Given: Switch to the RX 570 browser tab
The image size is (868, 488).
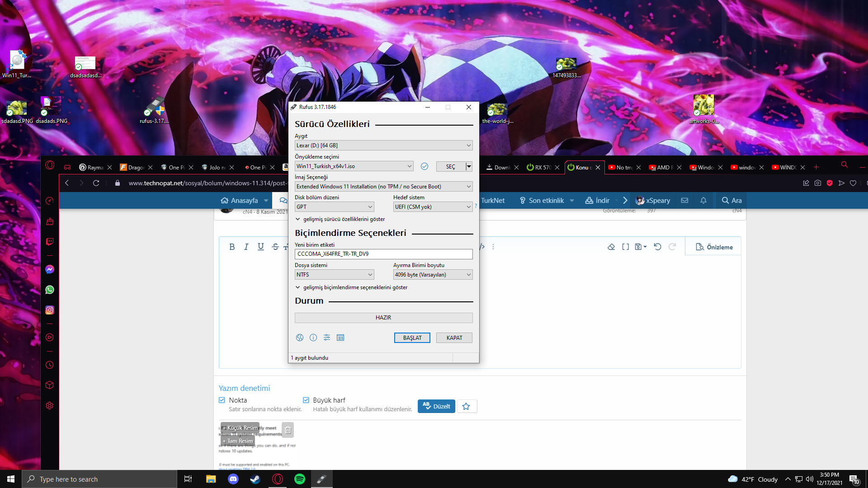Looking at the screenshot, I should click(542, 167).
